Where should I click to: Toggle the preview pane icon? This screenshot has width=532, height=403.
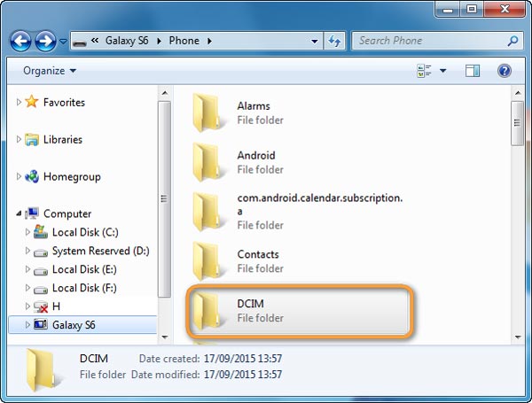tap(473, 71)
